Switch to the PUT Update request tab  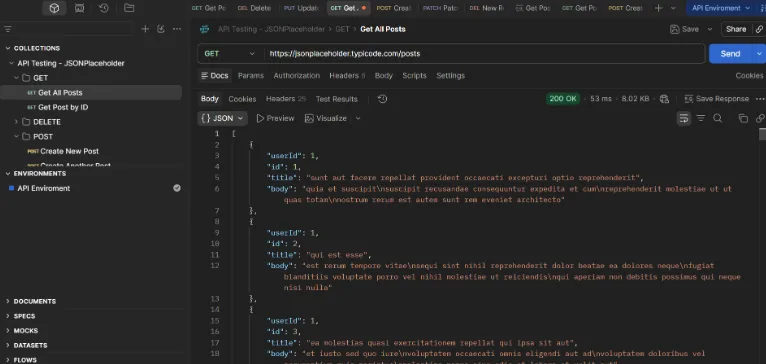pyautogui.click(x=301, y=8)
